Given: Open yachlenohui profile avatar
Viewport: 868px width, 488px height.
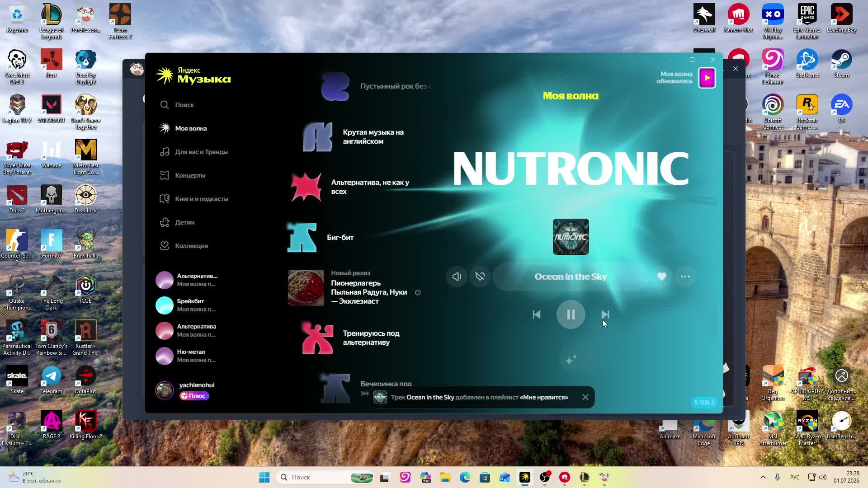Looking at the screenshot, I should coord(165,390).
